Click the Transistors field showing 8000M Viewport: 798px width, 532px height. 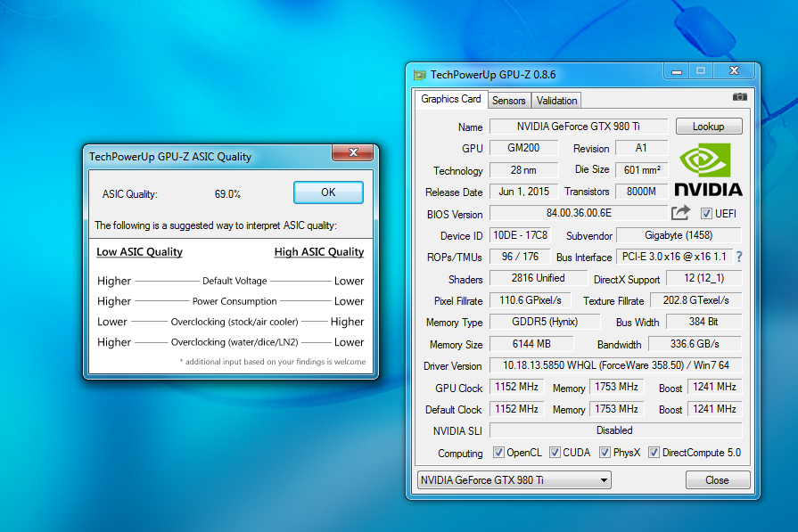click(x=641, y=192)
